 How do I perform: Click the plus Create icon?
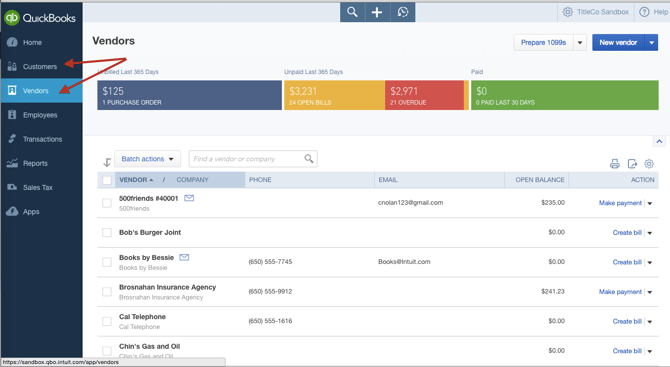point(377,12)
